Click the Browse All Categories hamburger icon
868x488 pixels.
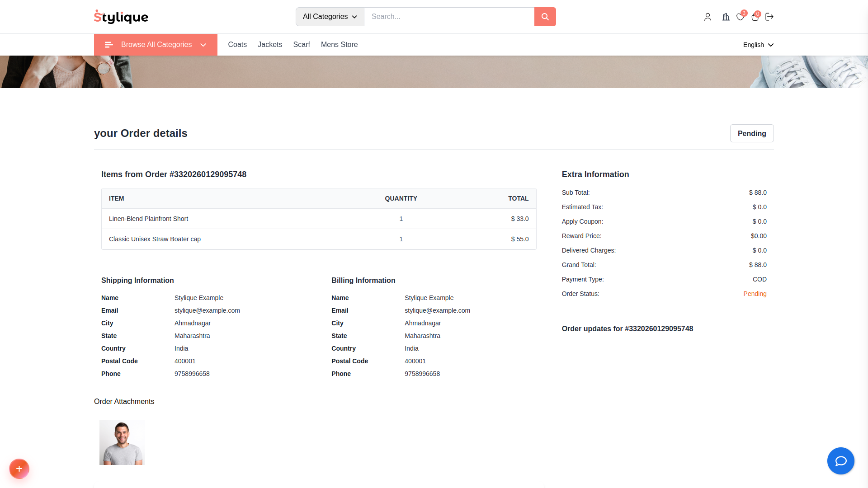tap(108, 45)
